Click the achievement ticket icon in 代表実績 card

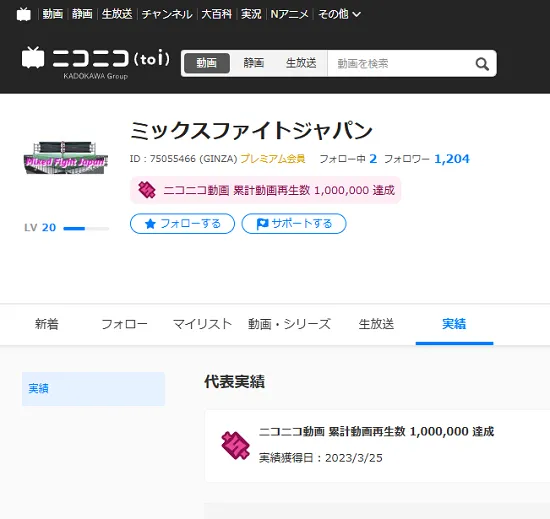pyautogui.click(x=235, y=445)
